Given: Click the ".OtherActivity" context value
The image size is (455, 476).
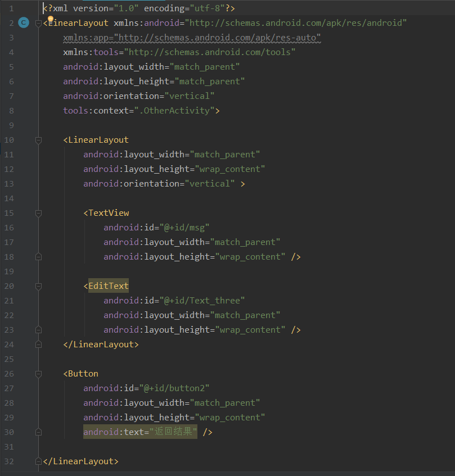Looking at the screenshot, I should click(x=174, y=111).
